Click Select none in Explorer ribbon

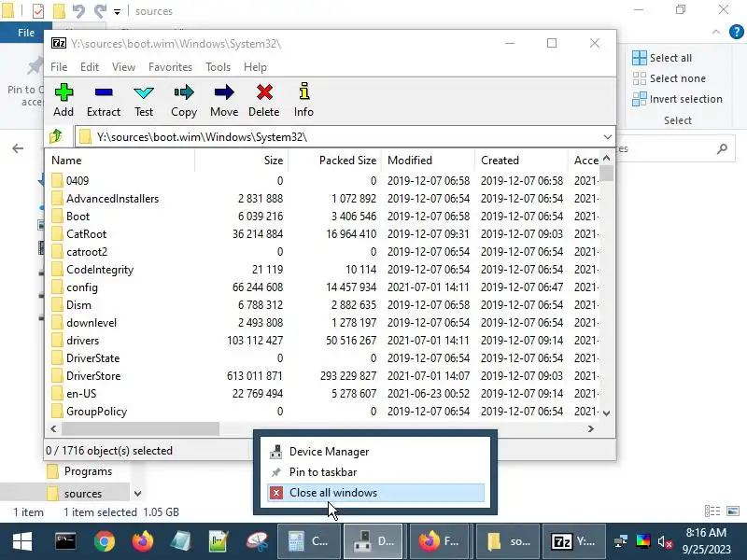669,78
